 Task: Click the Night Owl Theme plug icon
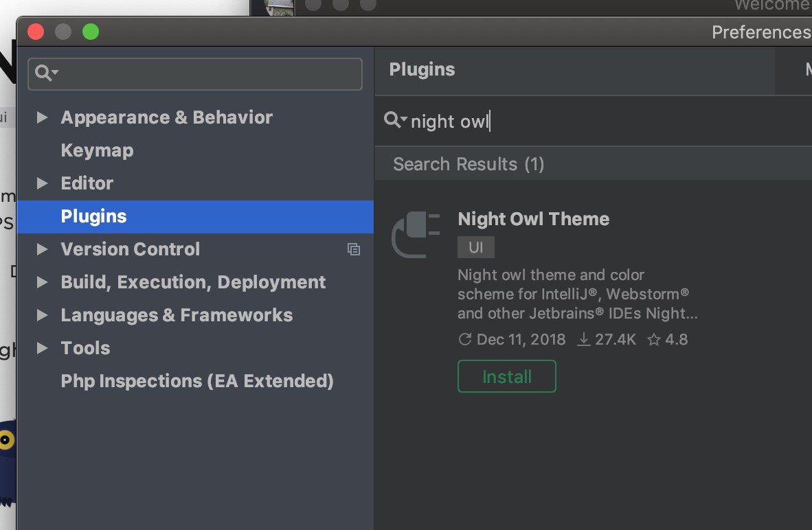coord(416,235)
